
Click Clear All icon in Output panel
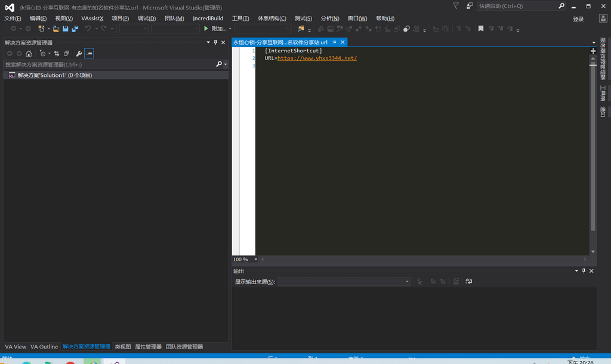pyautogui.click(x=456, y=282)
